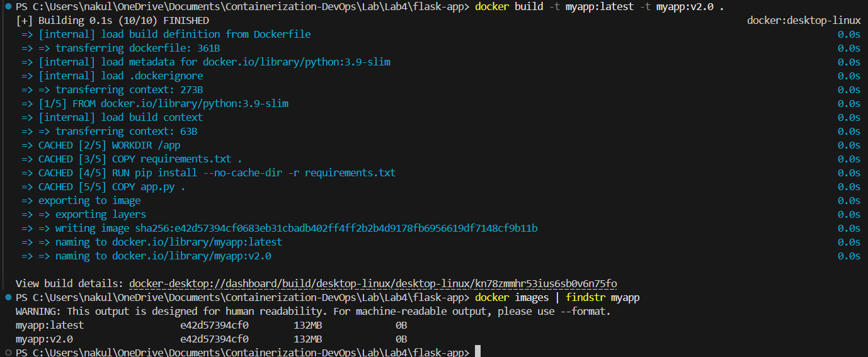
Task: Click the image ID e42d57394cf0 for myapp:latest
Action: 214,326
